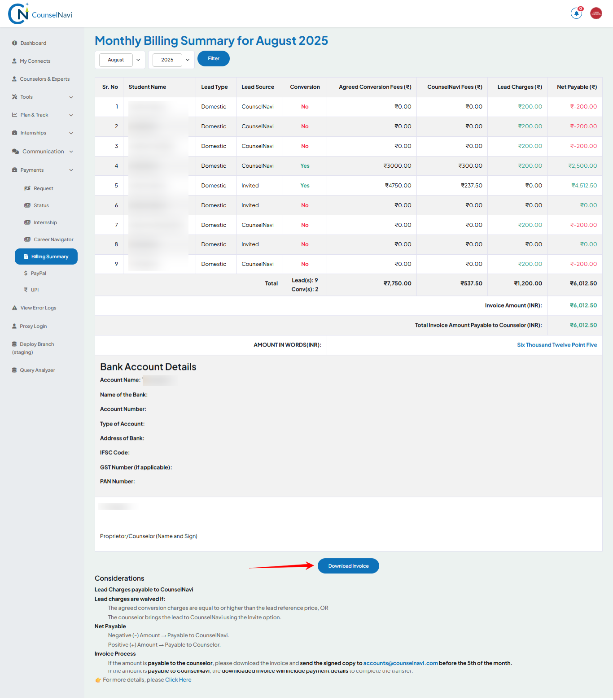Follow the Click Here link for details
This screenshot has width=613, height=700.
(178, 679)
